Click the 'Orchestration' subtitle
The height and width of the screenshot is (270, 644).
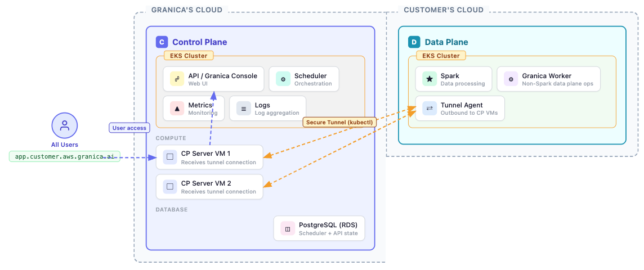tap(313, 84)
